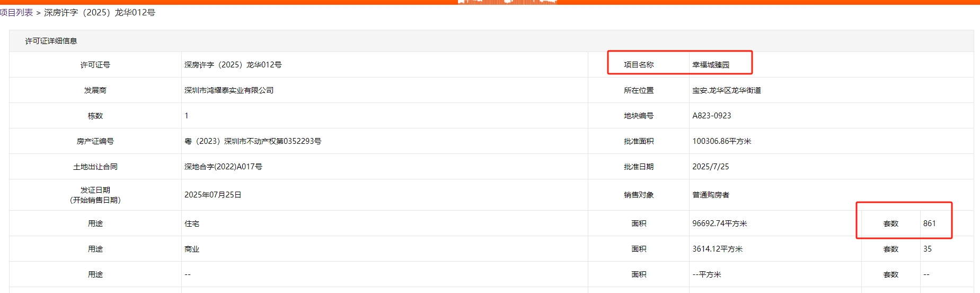
Task: Click location value 宝安.龙华区龙华街道
Action: click(x=727, y=90)
